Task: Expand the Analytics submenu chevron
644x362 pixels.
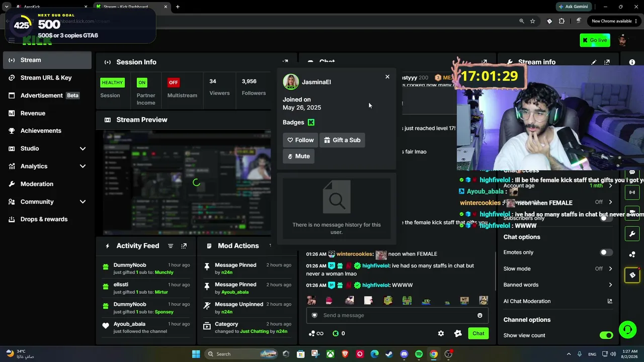Action: [83, 166]
